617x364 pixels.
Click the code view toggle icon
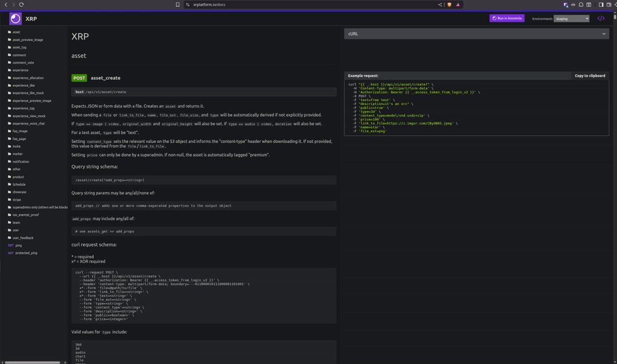pyautogui.click(x=600, y=18)
